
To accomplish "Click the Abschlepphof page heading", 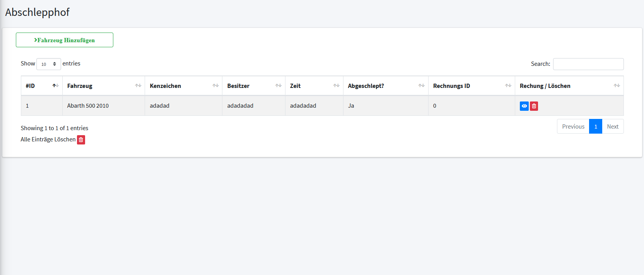I will point(37,12).
